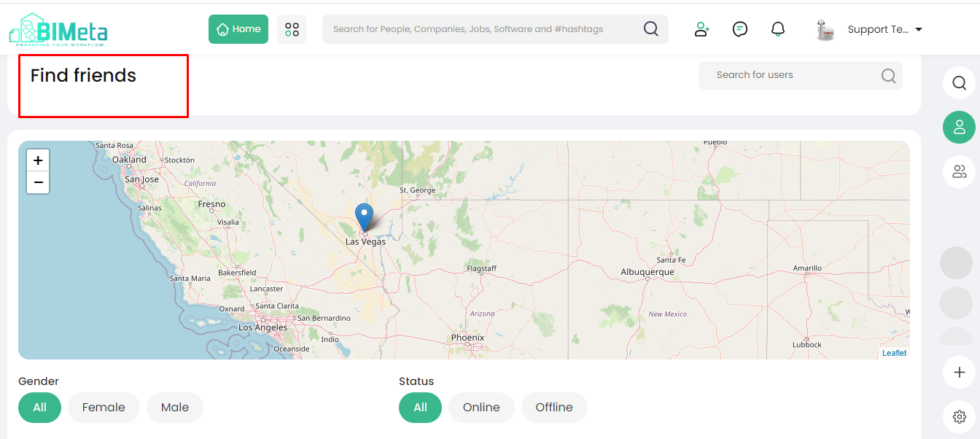Open the sidebar search icon
Screen dimensions: 980x439
coord(959,82)
